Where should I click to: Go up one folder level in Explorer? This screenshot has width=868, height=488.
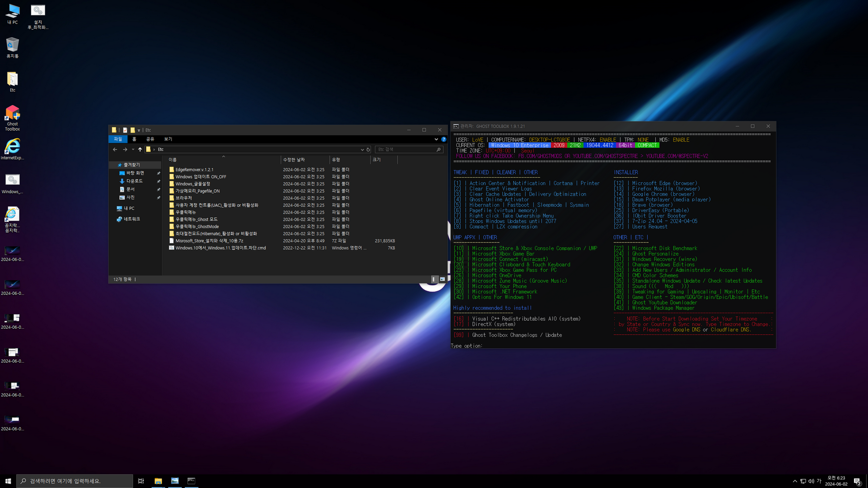click(x=140, y=150)
